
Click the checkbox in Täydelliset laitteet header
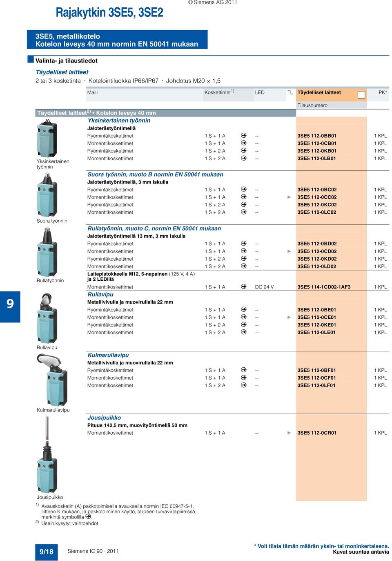361,95
